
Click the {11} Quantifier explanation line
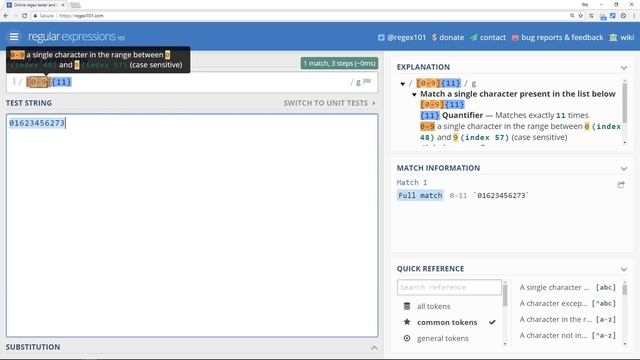point(504,115)
